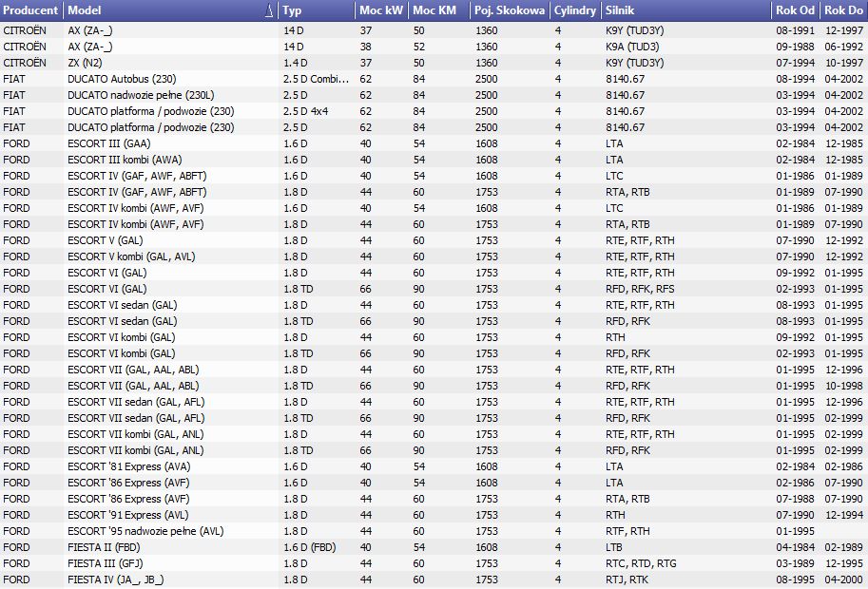Click Rok Do value 02-1986
The image size is (868, 589).
tap(843, 466)
